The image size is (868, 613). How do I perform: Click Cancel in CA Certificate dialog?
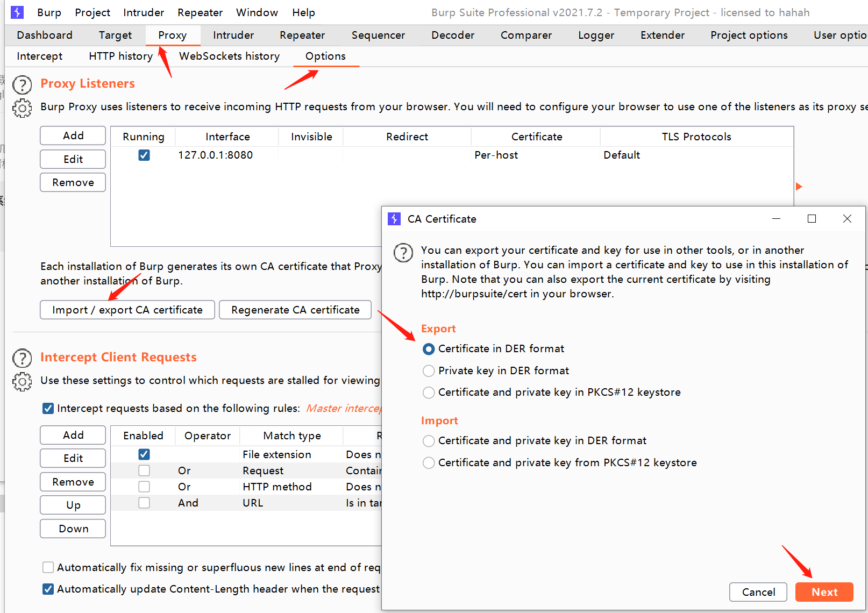coord(758,592)
